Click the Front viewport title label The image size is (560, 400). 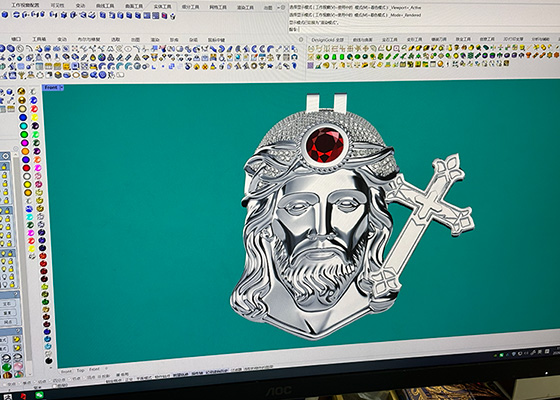point(51,88)
